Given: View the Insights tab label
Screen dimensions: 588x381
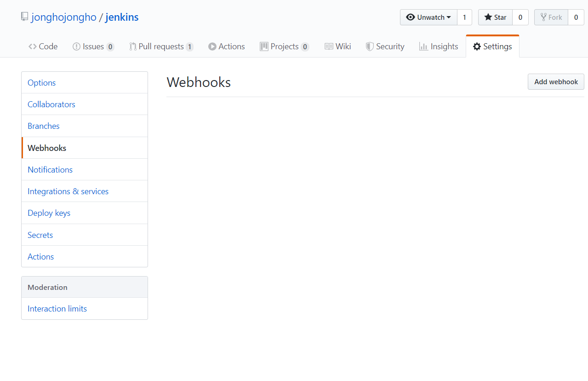Looking at the screenshot, I should tap(445, 46).
